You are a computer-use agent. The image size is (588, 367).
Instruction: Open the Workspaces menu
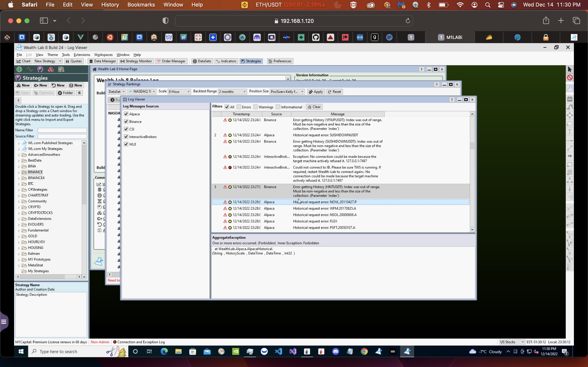tap(103, 55)
